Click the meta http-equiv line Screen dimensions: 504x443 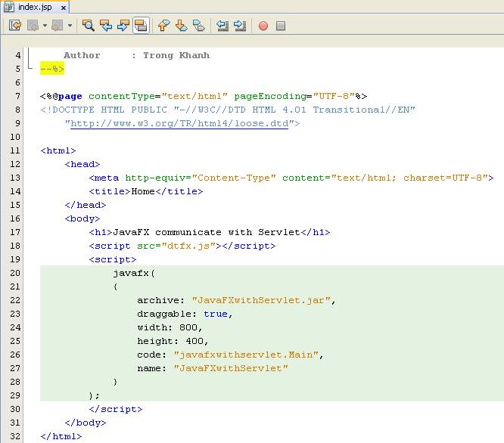point(291,178)
